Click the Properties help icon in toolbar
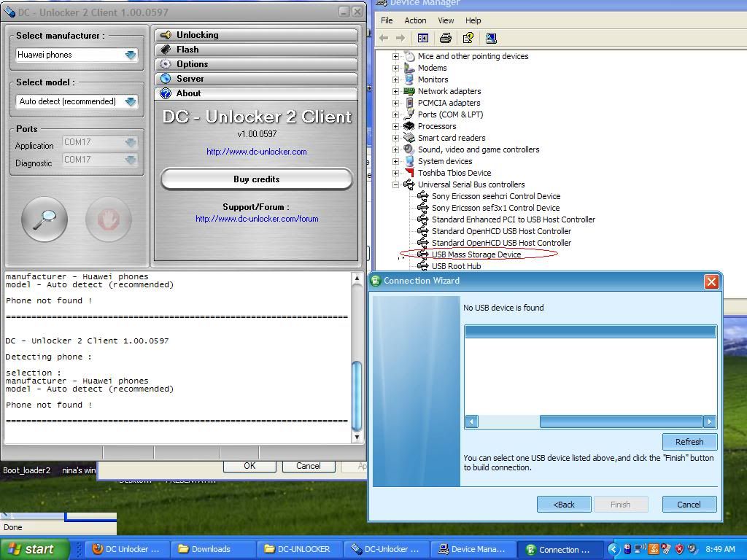Screen dimensions: 747x560 pos(468,38)
